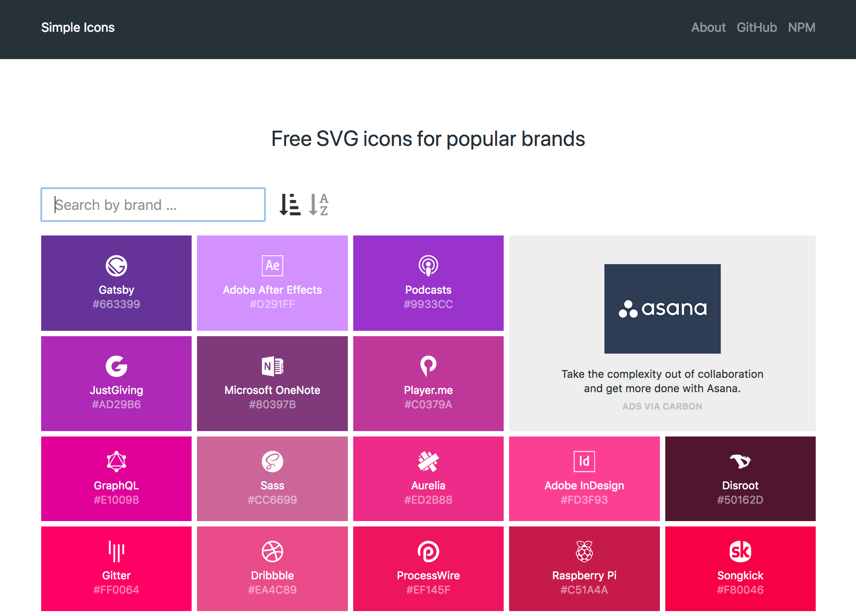Click the ProcessWire icon
The width and height of the screenshot is (856, 616).
tap(428, 552)
